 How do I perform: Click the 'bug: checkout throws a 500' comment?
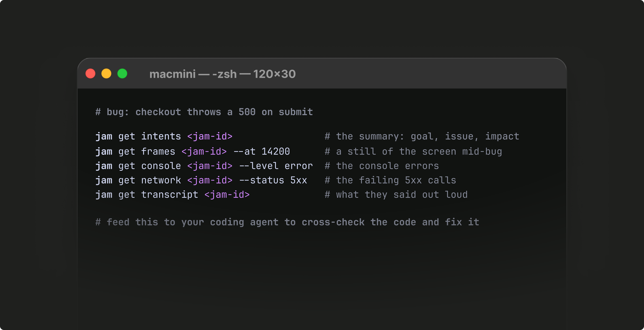(204, 112)
